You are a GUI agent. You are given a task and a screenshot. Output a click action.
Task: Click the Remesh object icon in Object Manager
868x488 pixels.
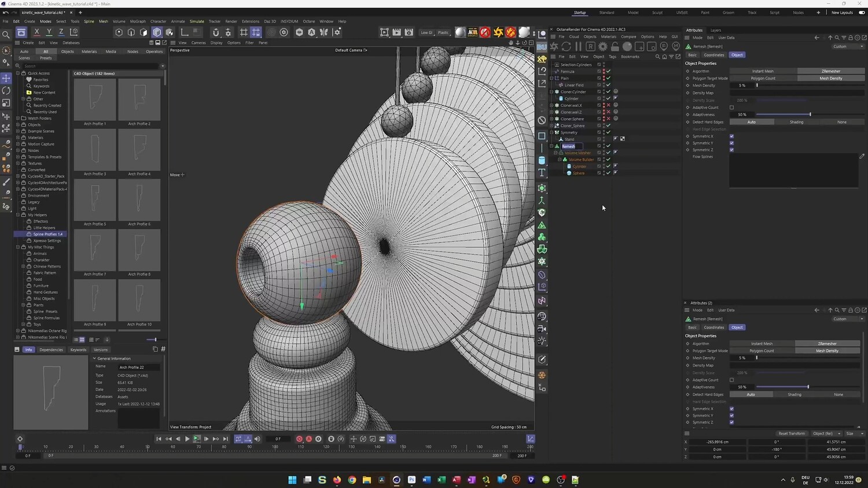(557, 146)
